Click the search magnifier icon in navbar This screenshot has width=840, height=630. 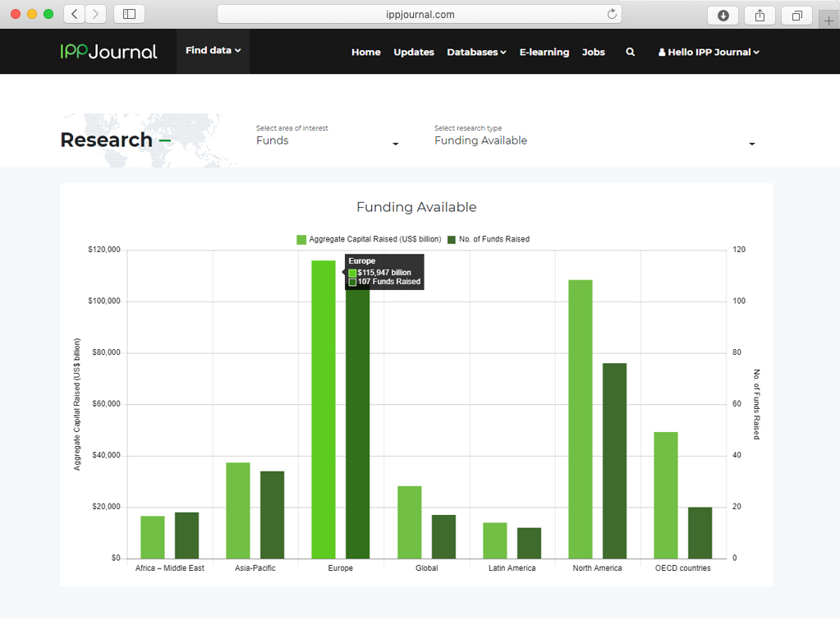[631, 52]
